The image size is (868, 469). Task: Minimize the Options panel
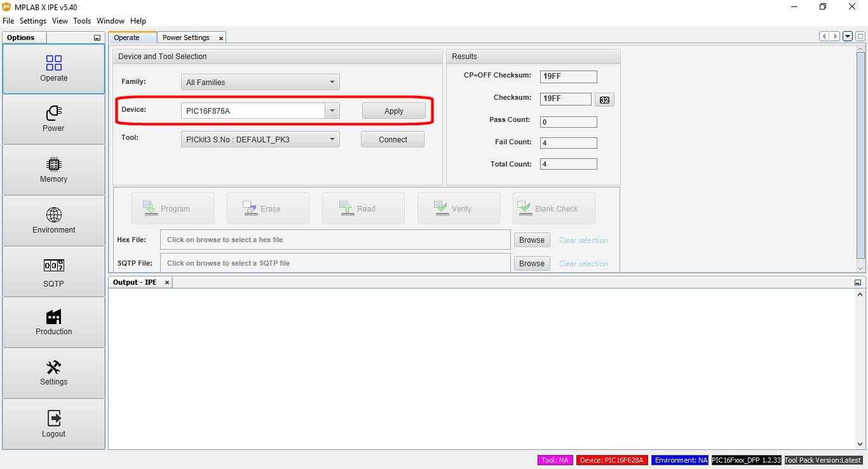coord(97,38)
